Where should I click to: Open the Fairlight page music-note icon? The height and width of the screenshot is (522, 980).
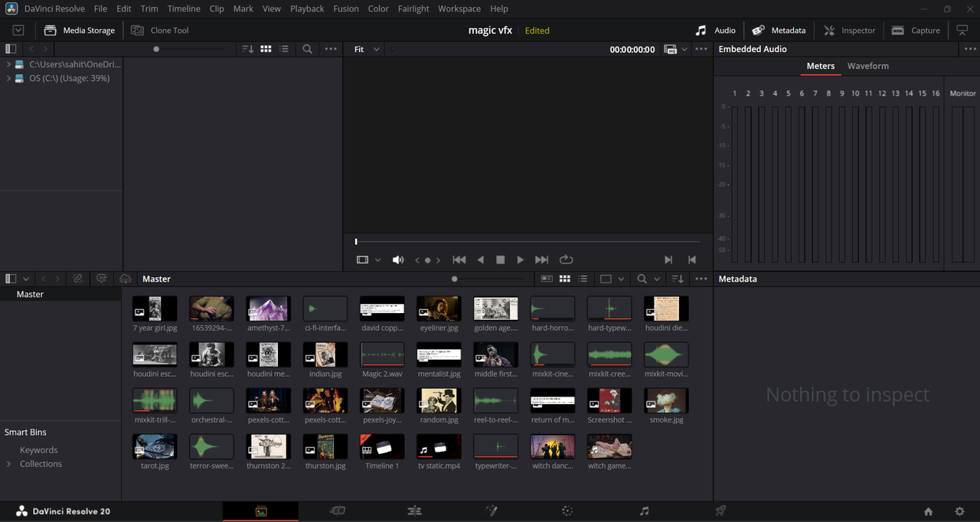point(644,511)
